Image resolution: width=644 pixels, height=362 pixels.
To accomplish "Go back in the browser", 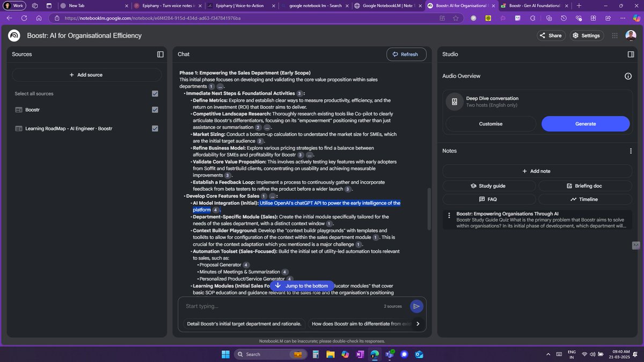I will click(x=10, y=18).
